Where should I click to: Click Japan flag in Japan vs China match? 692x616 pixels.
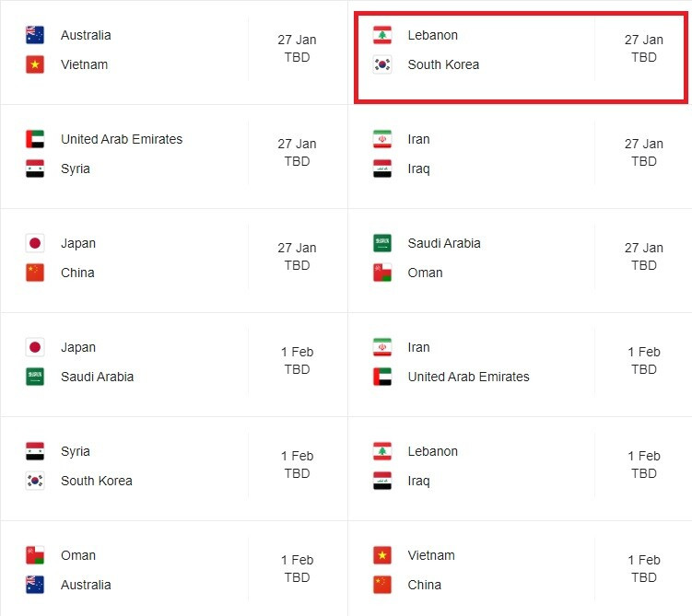click(35, 243)
